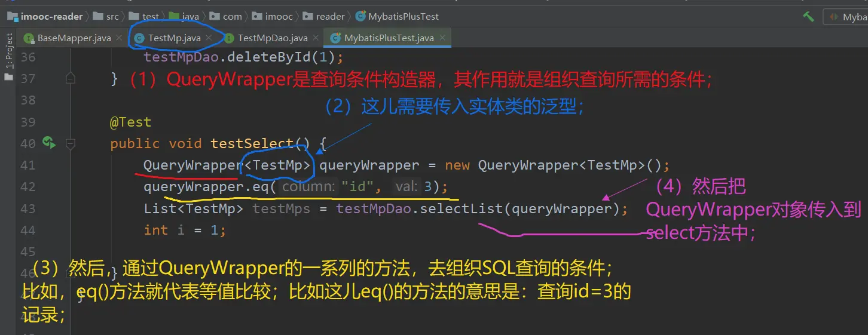
Task: Click the 'int i = 1;' statement
Action: coord(185,230)
